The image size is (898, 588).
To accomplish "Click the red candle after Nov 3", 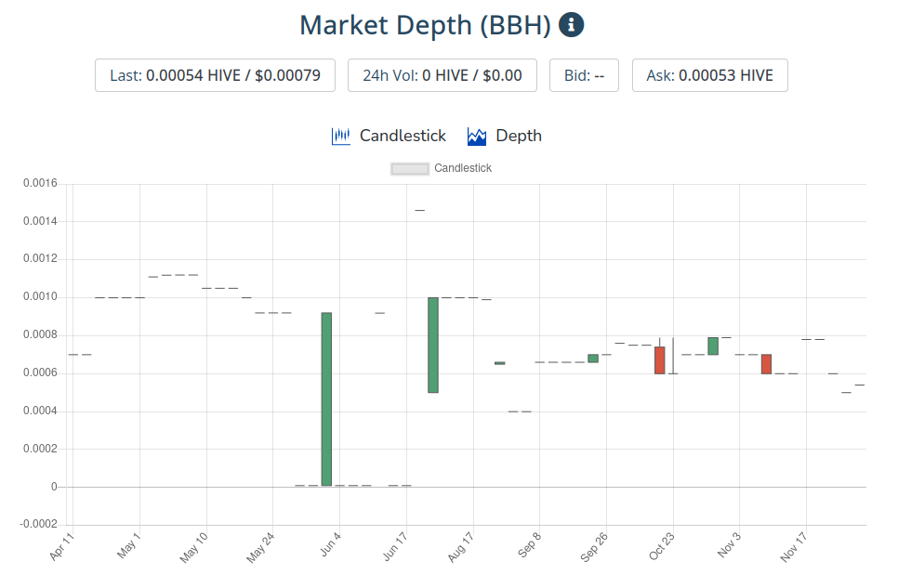I will pyautogui.click(x=766, y=364).
